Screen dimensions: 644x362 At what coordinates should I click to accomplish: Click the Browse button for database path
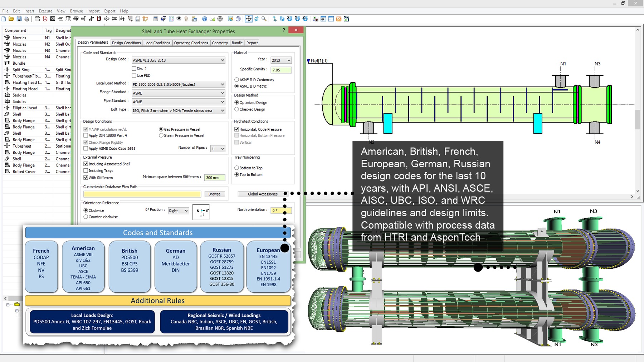(x=214, y=194)
